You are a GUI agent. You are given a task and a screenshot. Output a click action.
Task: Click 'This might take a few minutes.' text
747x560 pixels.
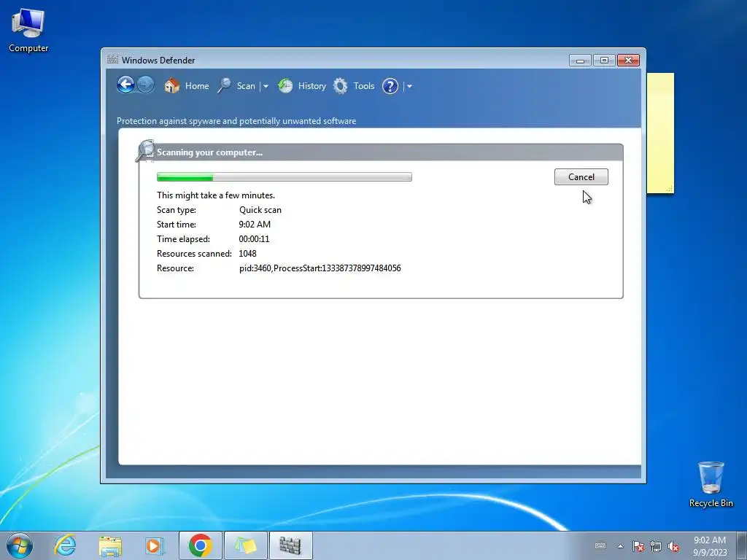click(216, 195)
